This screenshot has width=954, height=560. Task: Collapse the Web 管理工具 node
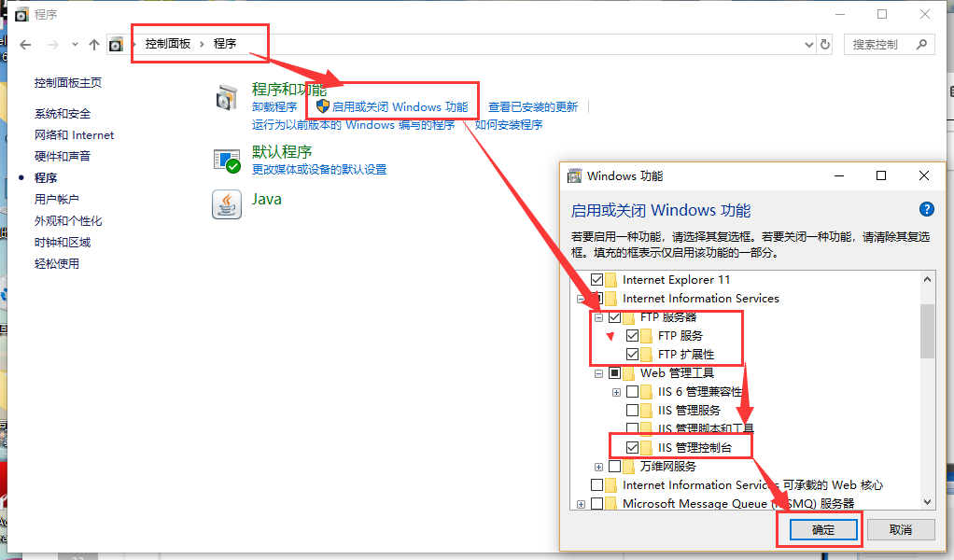click(598, 373)
